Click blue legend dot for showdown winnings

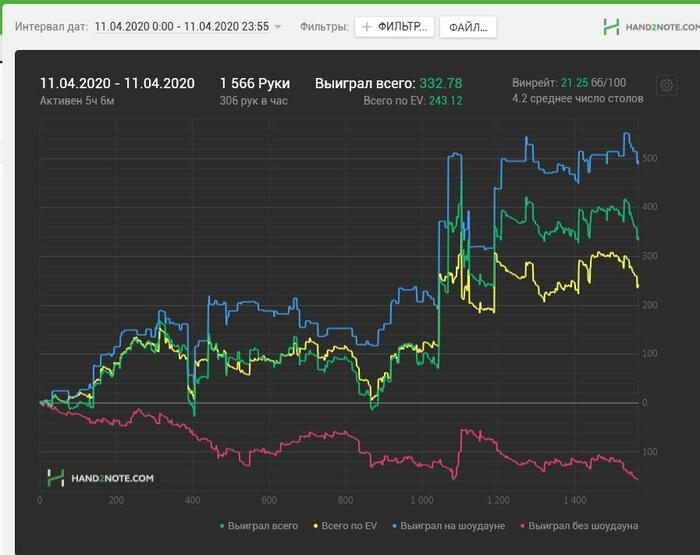[394, 526]
